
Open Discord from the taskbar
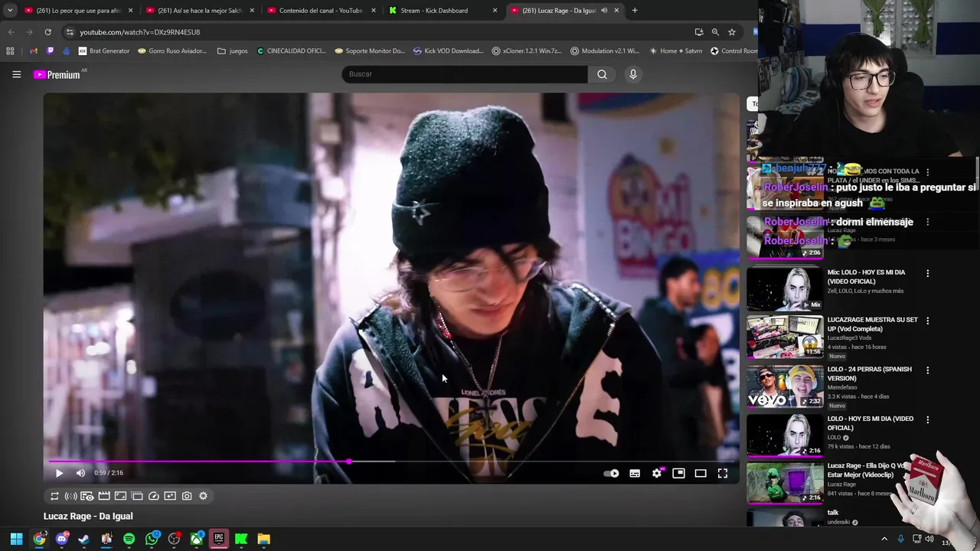point(62,539)
